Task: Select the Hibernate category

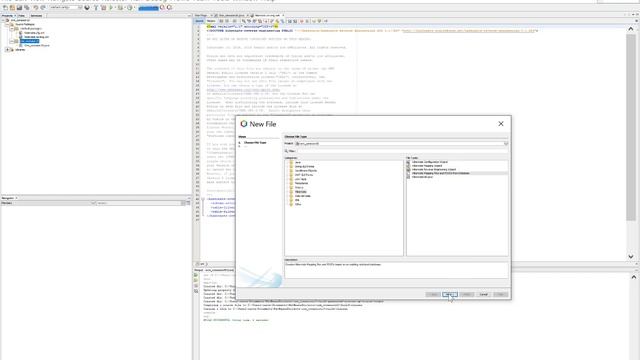Action: [301, 191]
